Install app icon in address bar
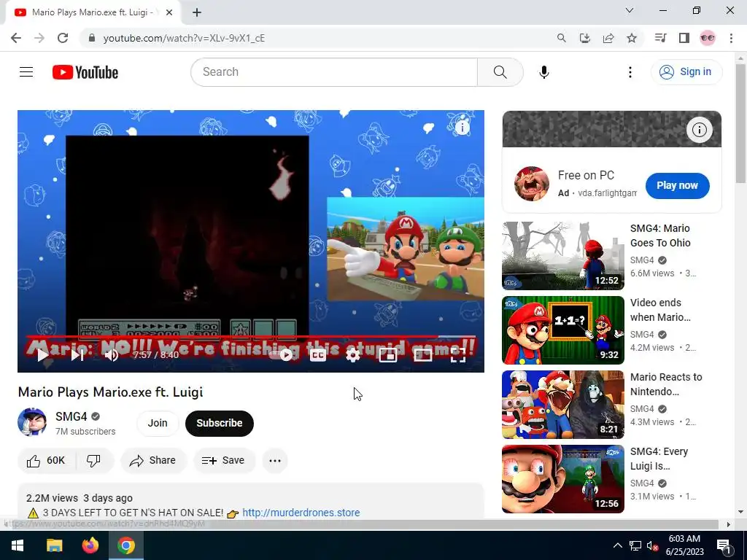The width and height of the screenshot is (747, 560). [585, 38]
